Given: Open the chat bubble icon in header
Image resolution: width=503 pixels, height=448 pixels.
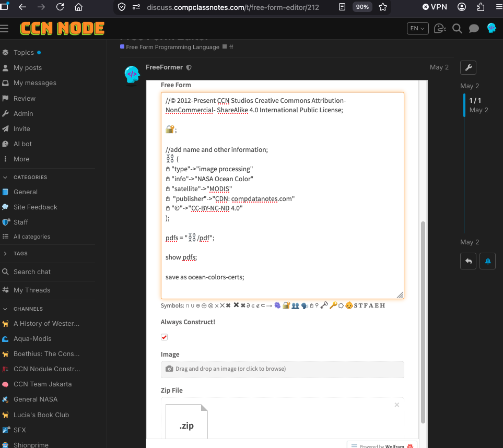Looking at the screenshot, I should (x=474, y=29).
